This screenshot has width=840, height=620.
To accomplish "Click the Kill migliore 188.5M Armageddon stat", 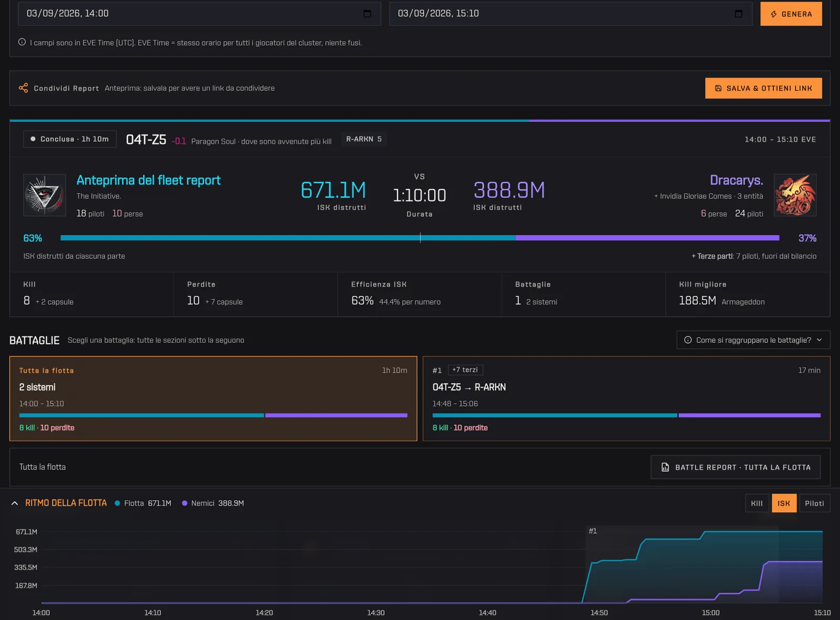I will 748,294.
